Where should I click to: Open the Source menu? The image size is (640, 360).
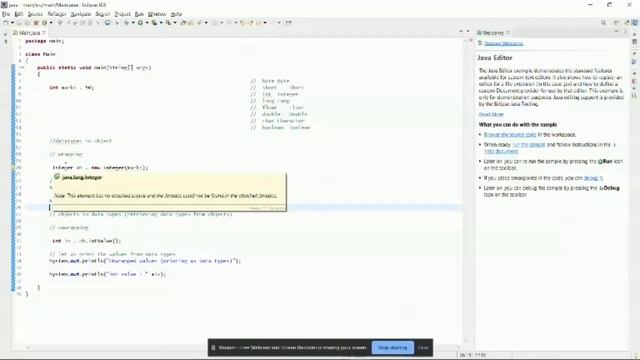point(35,14)
